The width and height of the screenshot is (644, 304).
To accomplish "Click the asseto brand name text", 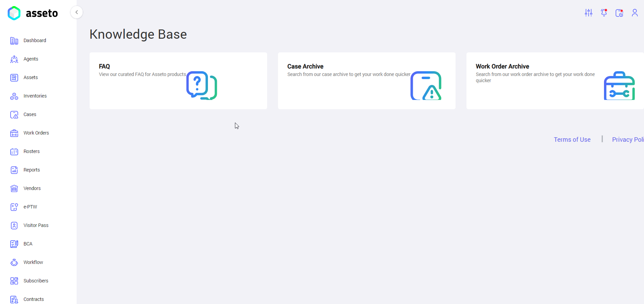I will click(x=42, y=13).
